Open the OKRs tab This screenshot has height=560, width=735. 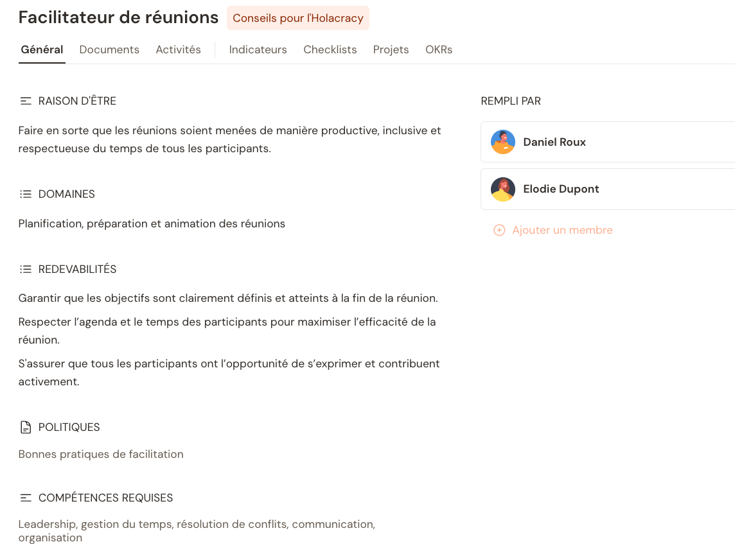(x=439, y=49)
